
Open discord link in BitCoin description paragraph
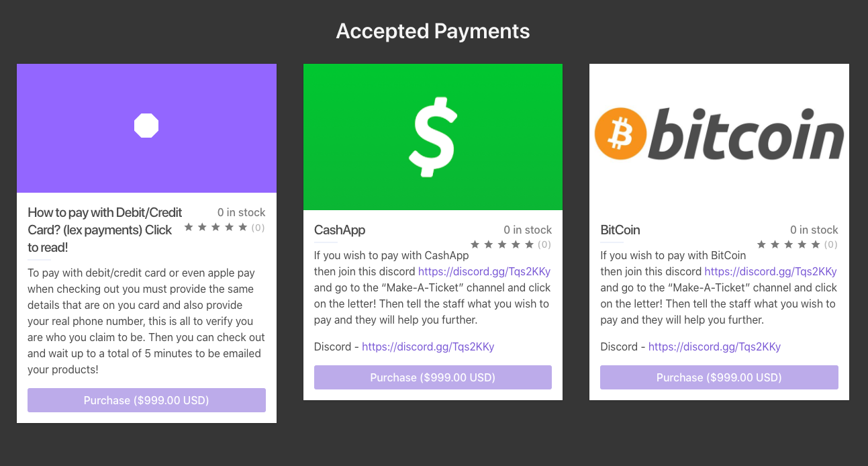[x=770, y=272]
